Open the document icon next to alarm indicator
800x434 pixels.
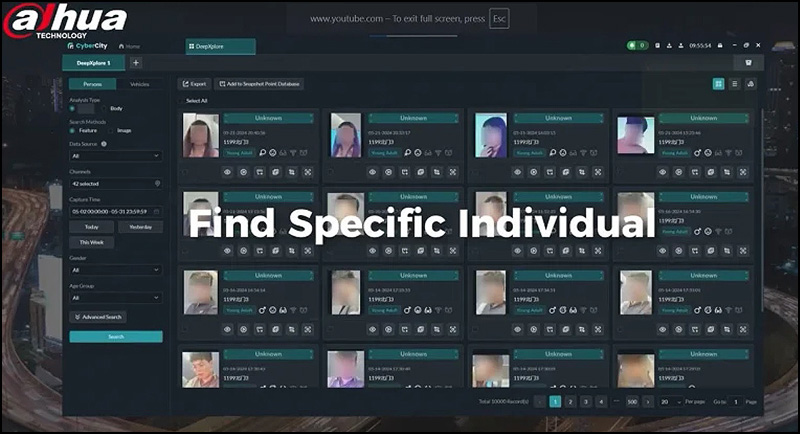pyautogui.click(x=657, y=45)
